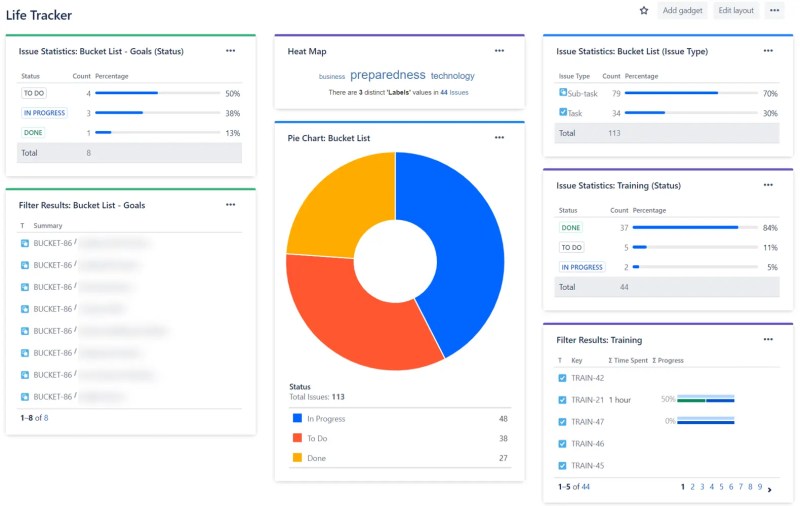Click the In Progress legend label

point(326,419)
